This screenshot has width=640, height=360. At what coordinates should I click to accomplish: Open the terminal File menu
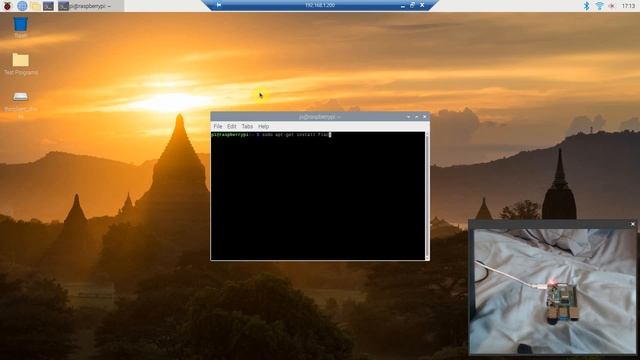pyautogui.click(x=218, y=127)
